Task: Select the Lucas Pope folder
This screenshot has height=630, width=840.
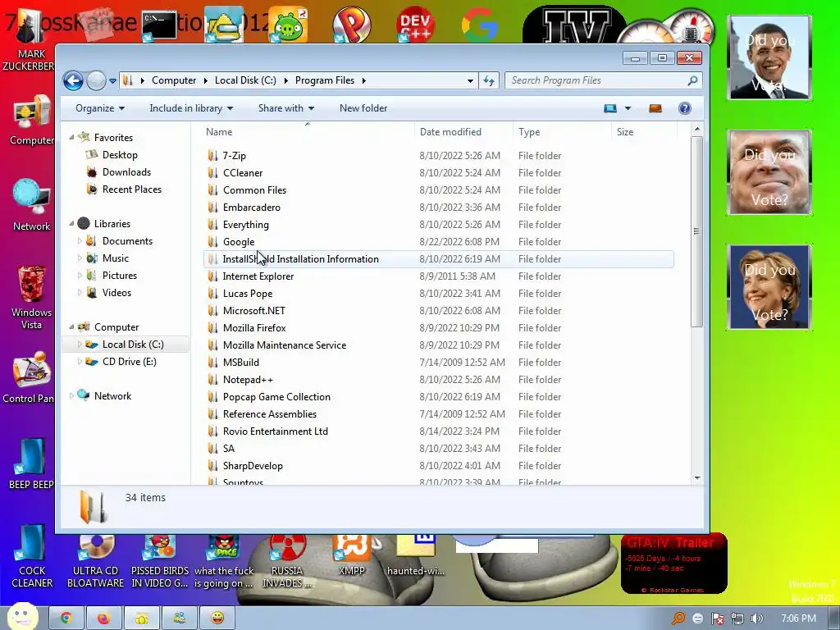Action: pos(438,294)
